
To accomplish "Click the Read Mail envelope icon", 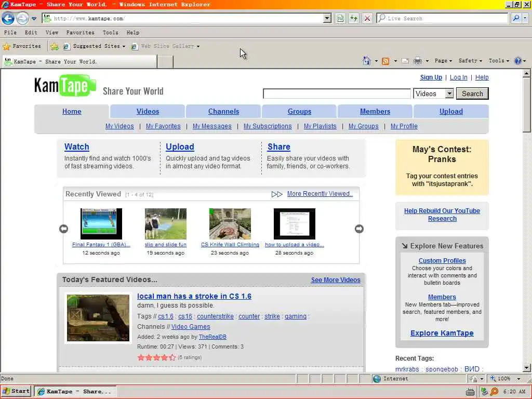I will (x=405, y=61).
